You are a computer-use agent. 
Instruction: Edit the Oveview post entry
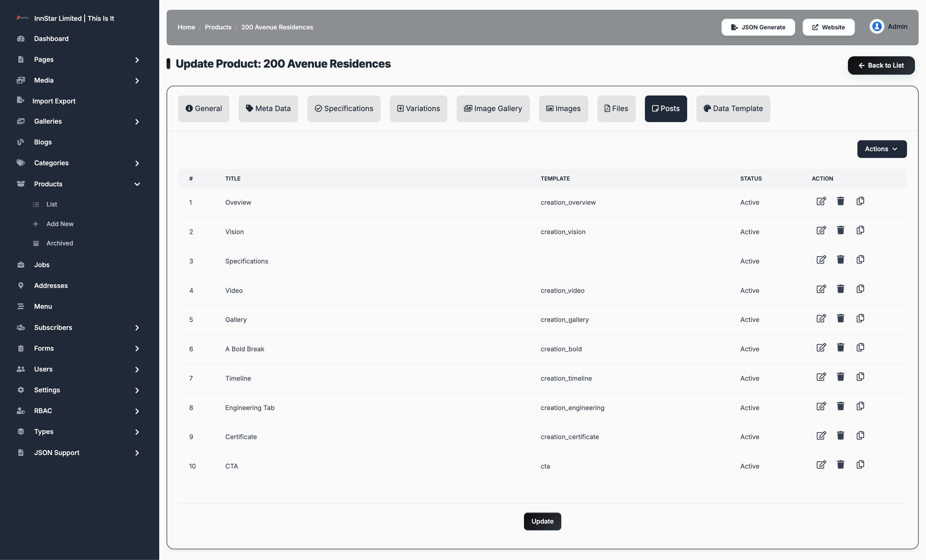(x=821, y=201)
